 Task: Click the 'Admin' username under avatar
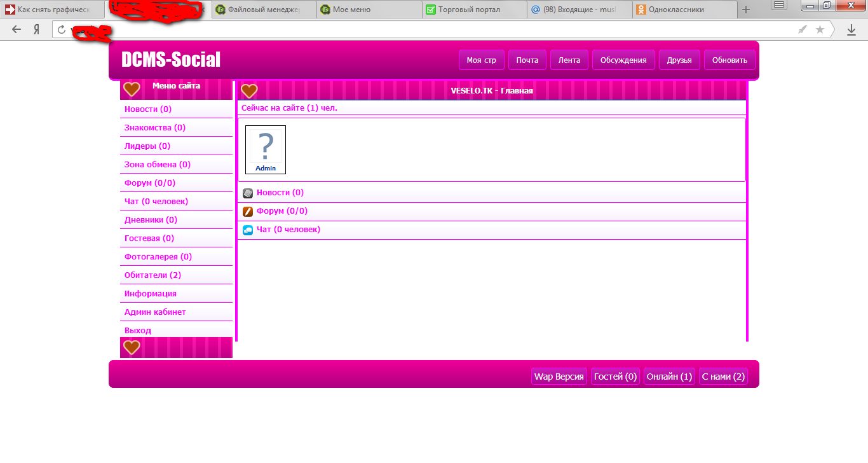point(266,169)
